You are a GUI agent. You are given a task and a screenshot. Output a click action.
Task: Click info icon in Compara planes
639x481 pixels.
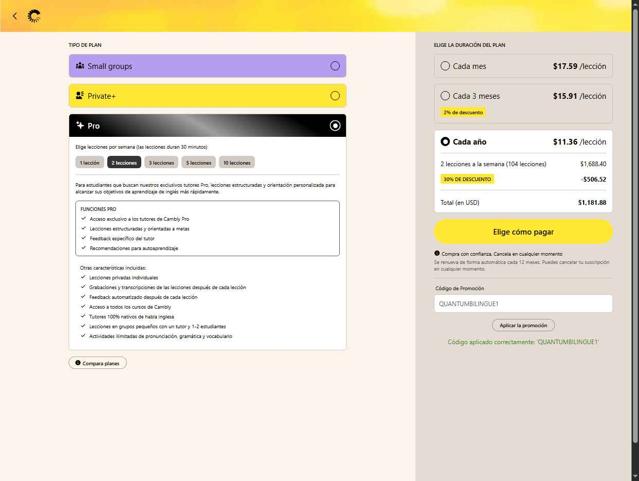pos(78,362)
